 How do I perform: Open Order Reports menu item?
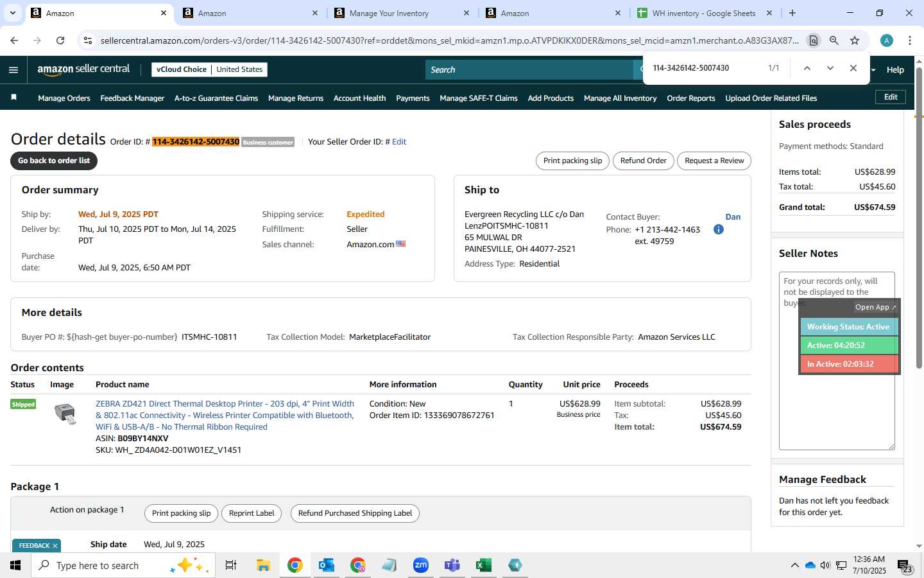point(691,98)
